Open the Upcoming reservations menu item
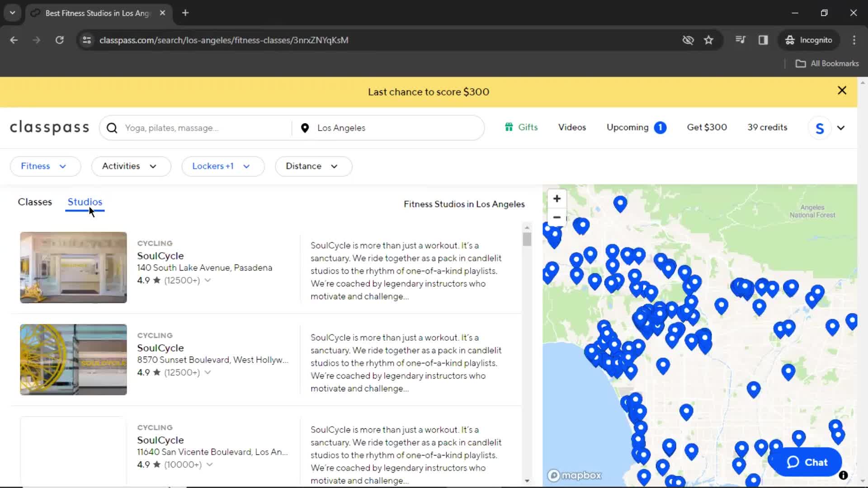The height and width of the screenshot is (488, 868). pyautogui.click(x=627, y=127)
